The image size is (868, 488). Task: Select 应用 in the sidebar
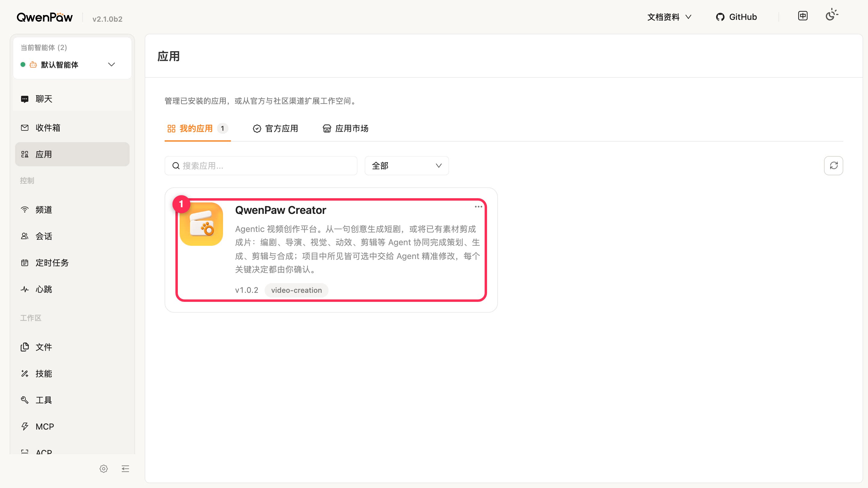pyautogui.click(x=72, y=154)
